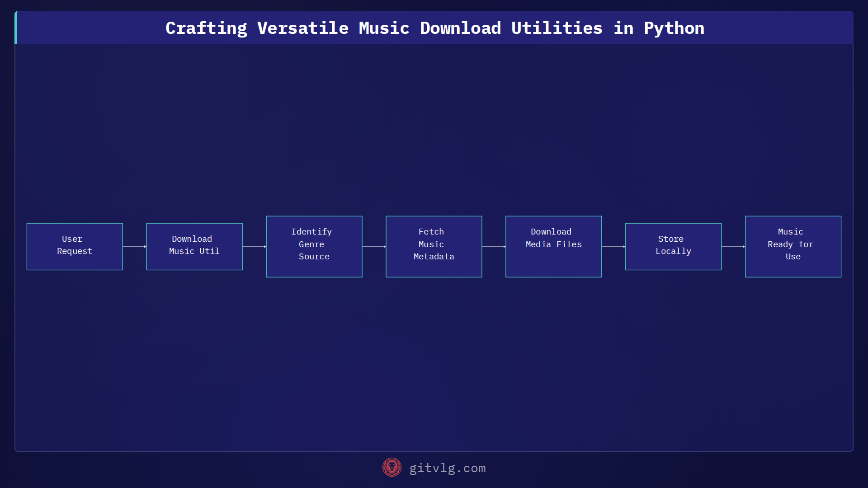The width and height of the screenshot is (868, 488).
Task: Click the title Crafting Versatile Music Download Utilities
Action: (384, 28)
